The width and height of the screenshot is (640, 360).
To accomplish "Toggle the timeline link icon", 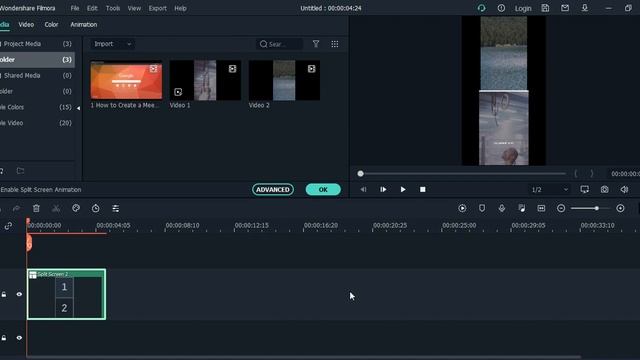I will tap(8, 226).
